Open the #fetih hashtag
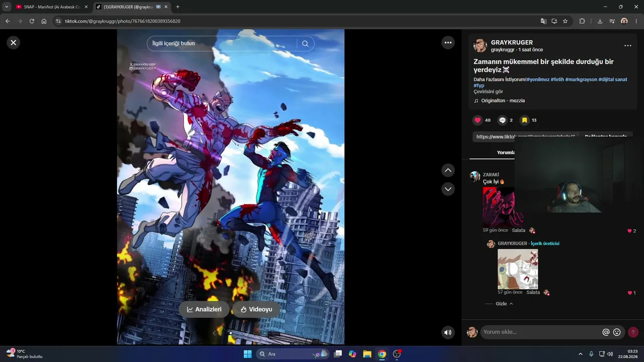This screenshot has height=362, width=644. pyautogui.click(x=557, y=79)
